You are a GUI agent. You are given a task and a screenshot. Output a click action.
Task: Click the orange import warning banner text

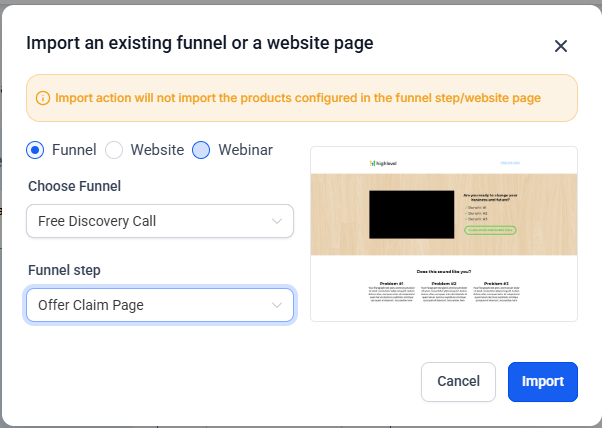tap(298, 98)
